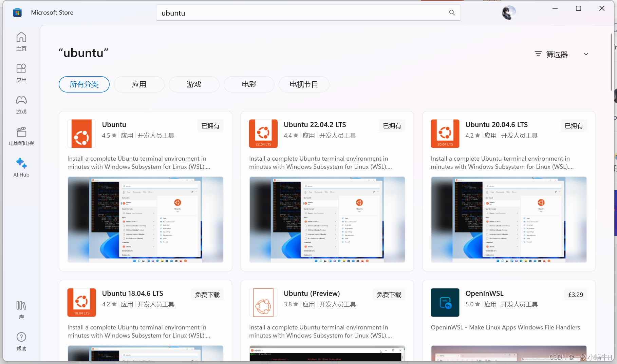
Task: Click the Ubuntu (Preview) app icon
Action: [x=263, y=302]
